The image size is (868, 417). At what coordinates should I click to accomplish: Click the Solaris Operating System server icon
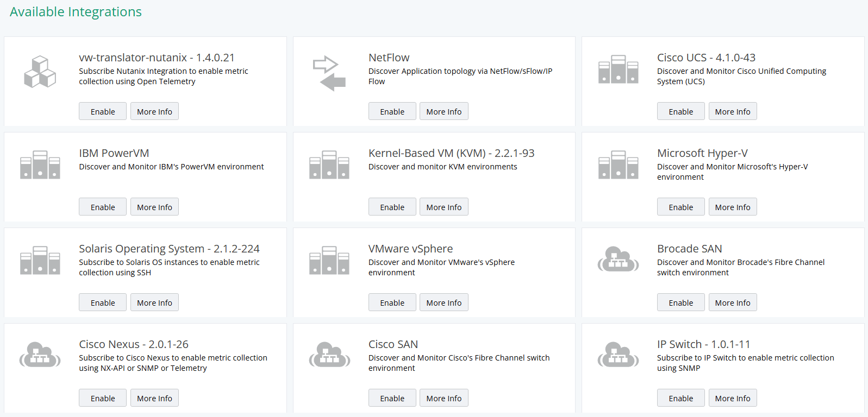click(40, 260)
